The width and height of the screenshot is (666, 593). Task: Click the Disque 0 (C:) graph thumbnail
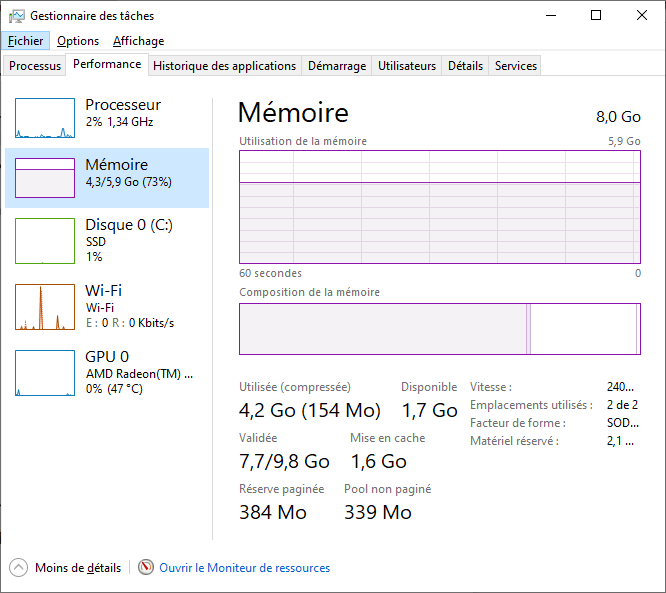[45, 242]
